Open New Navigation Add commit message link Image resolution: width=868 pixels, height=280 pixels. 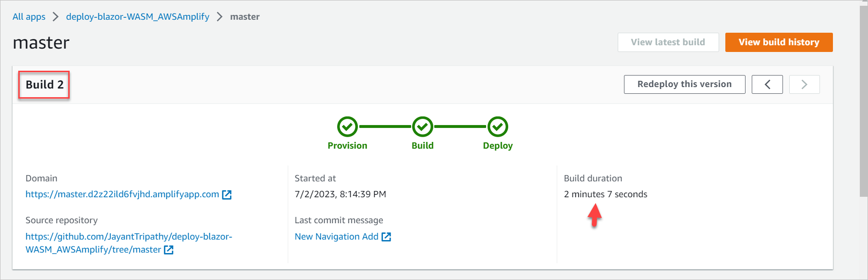coord(337,237)
